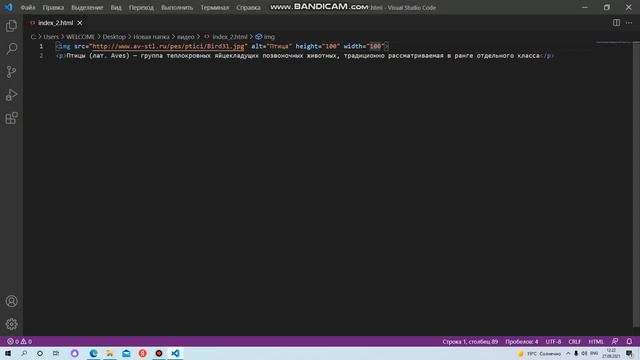Click the VS Code logo in title bar

click(x=9, y=7)
